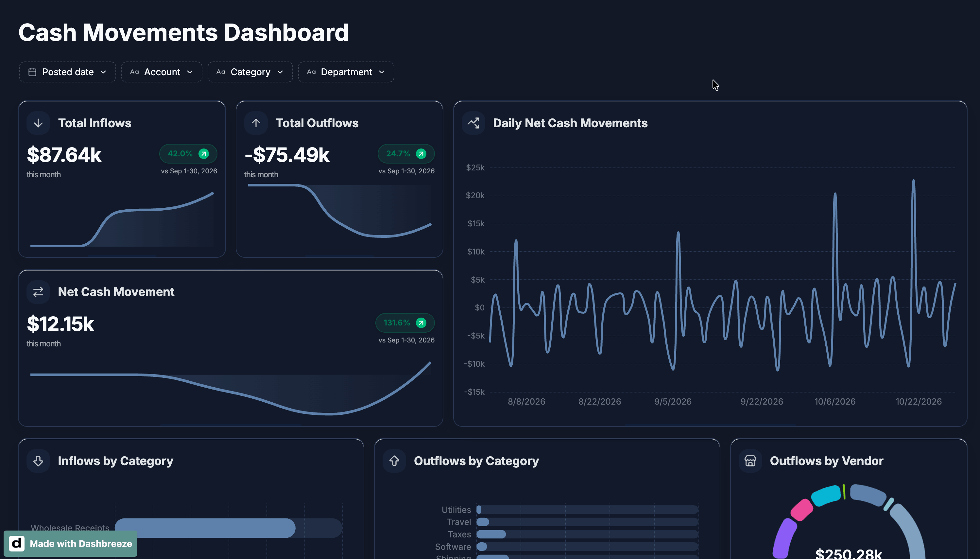
Task: Click the Total Inflows down-arrow icon
Action: click(x=38, y=123)
